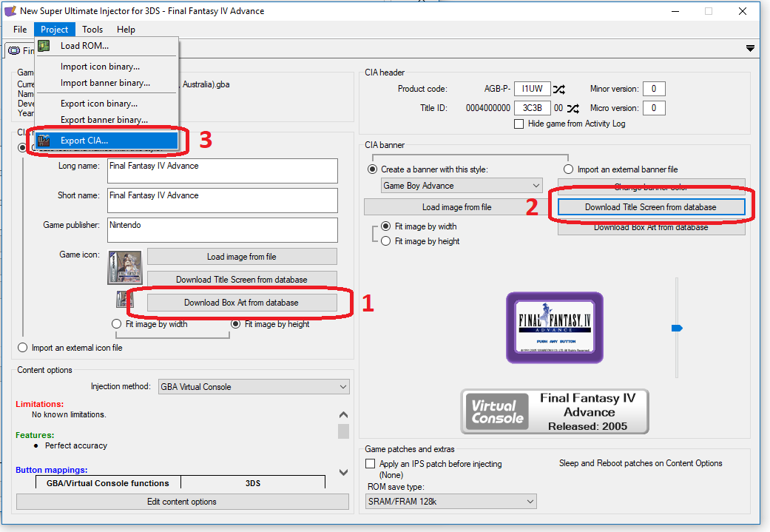Viewport: 770px width, 532px height.
Task: Open the Help menu
Action: click(126, 30)
